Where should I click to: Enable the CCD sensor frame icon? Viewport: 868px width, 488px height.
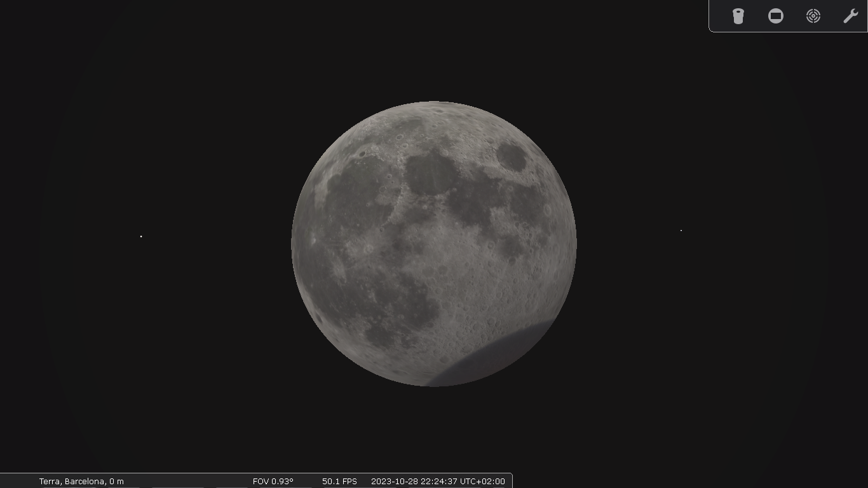tap(776, 16)
